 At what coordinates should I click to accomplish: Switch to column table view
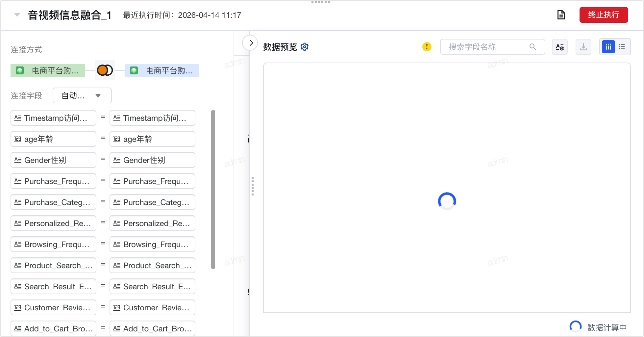coord(608,47)
